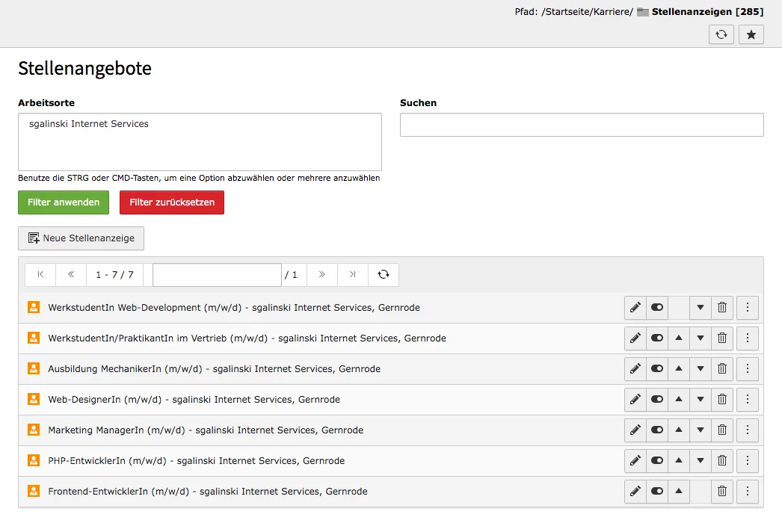Viewport: 782px width, 532px height.
Task: Refresh the record list in the pagination bar
Action: tap(383, 274)
